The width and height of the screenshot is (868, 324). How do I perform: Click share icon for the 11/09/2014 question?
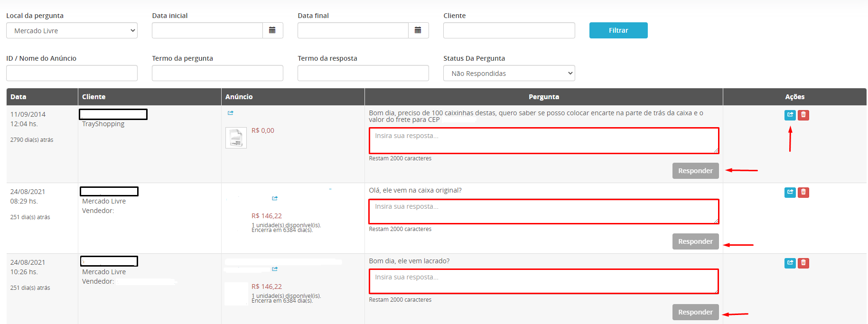point(790,115)
